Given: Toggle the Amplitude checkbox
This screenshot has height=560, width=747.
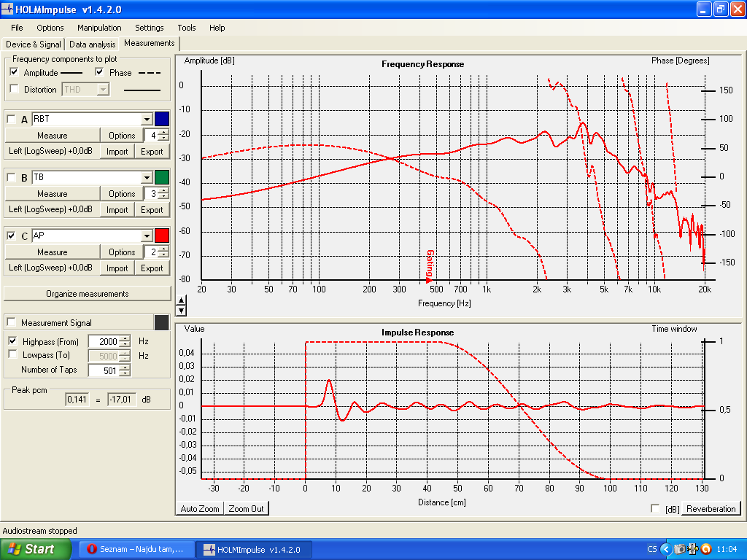Looking at the screenshot, I should coord(15,72).
